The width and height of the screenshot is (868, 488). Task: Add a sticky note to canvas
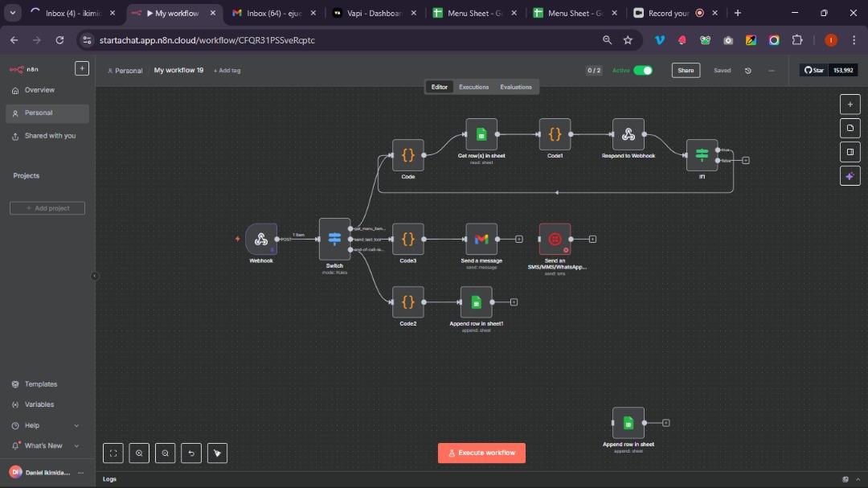pyautogui.click(x=850, y=128)
